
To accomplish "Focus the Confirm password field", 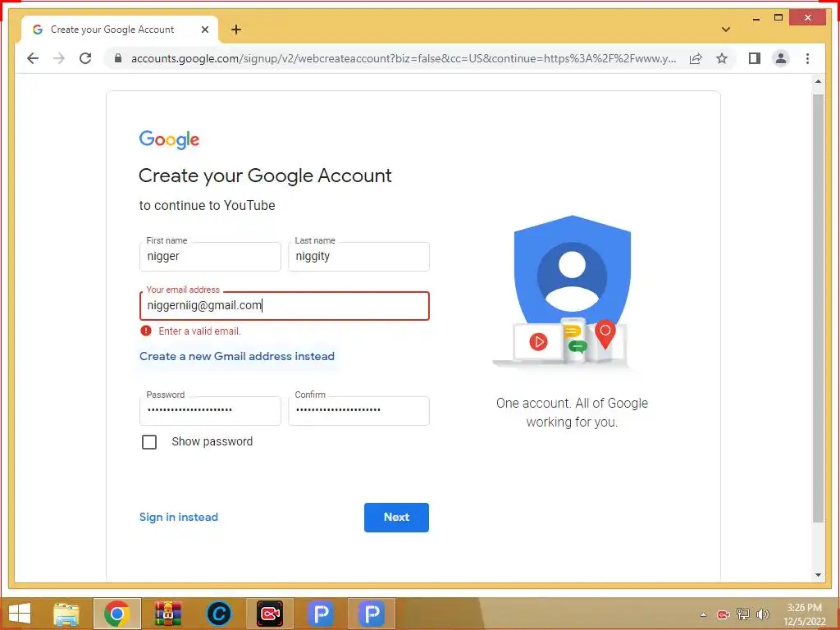I will (358, 410).
